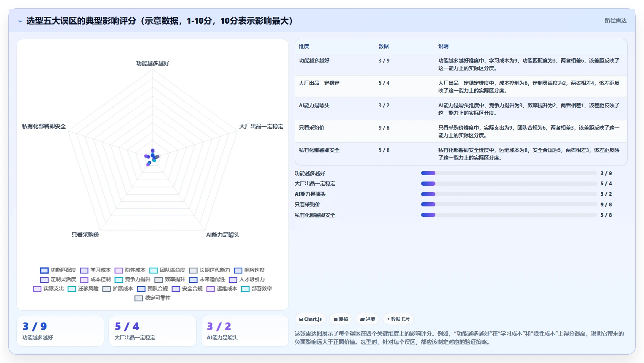644x363 pixels.
Task: Click the 说明 column header
Action: [443, 46]
